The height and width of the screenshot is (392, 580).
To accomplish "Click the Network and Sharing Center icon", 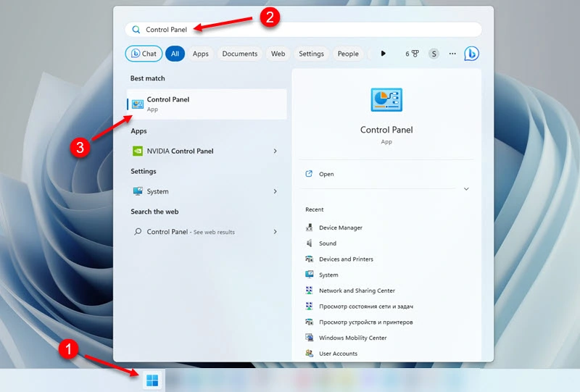I will tap(310, 291).
